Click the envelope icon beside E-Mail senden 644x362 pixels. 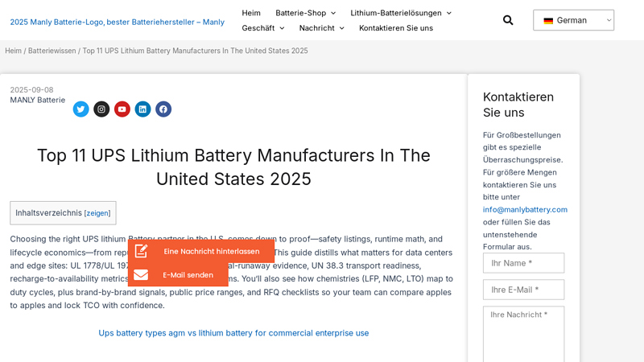tap(141, 274)
